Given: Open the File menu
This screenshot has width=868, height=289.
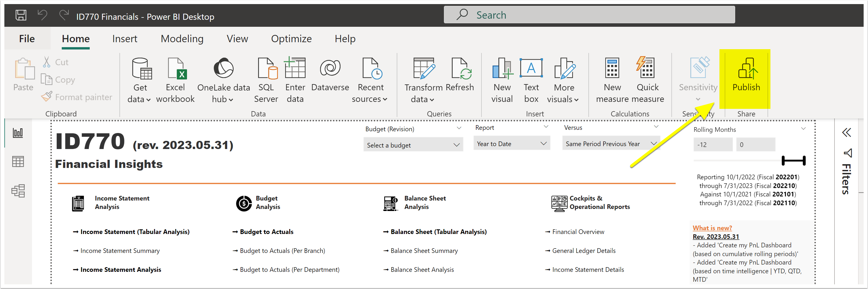Looking at the screenshot, I should pos(27,39).
